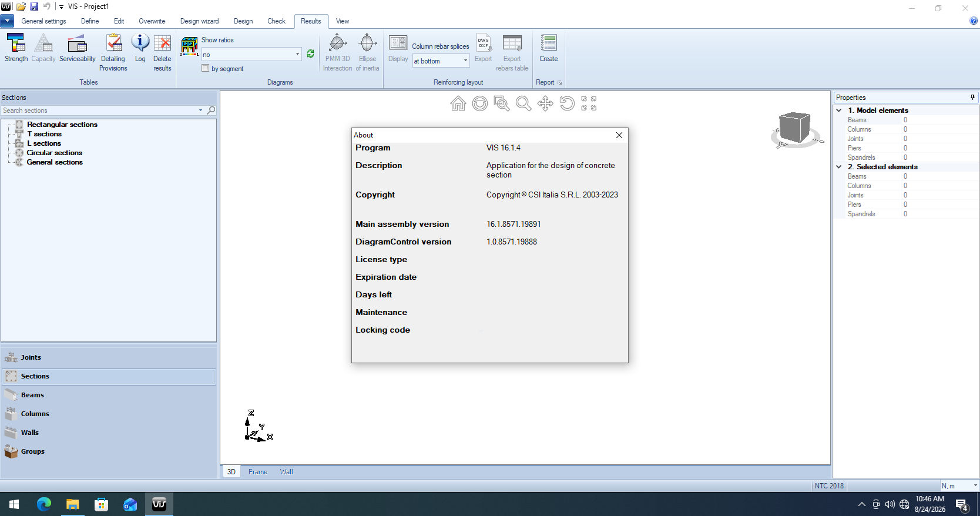The height and width of the screenshot is (516, 980).
Task: Open General settings tab
Action: click(x=44, y=21)
